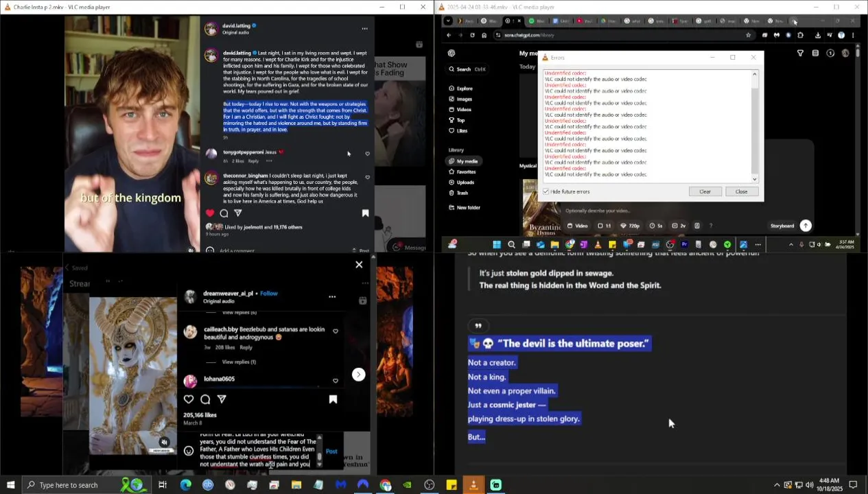Viewport: 868px width, 494px height.
Task: Tick Hide future errors checkbox
Action: tap(546, 191)
